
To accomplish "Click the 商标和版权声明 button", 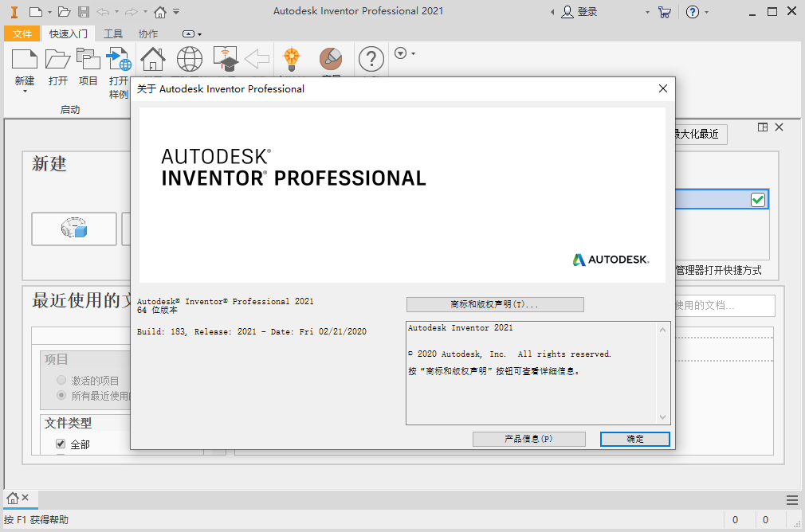I will pos(494,304).
